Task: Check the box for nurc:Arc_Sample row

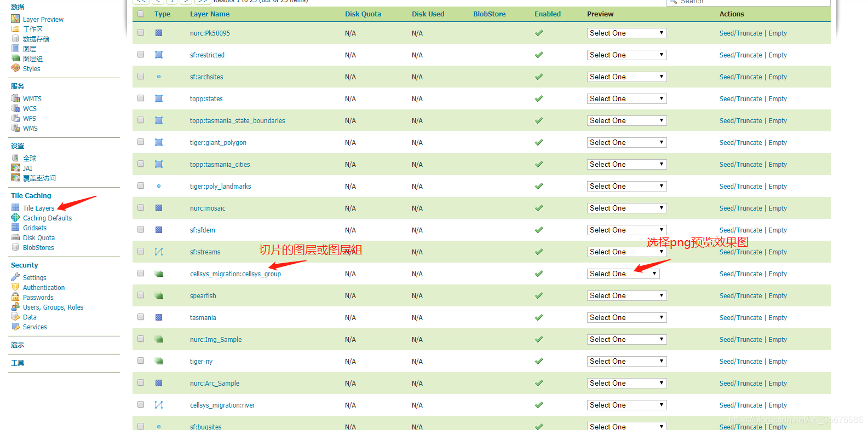Action: [141, 382]
